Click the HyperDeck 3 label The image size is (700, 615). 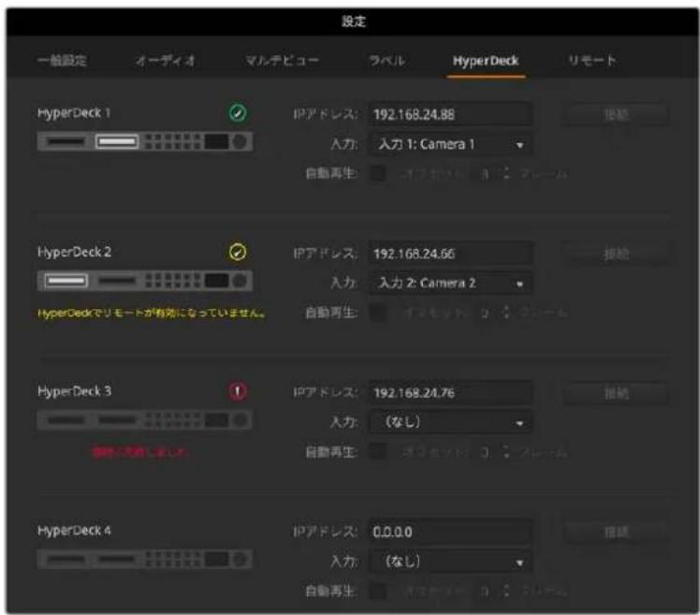click(x=74, y=391)
